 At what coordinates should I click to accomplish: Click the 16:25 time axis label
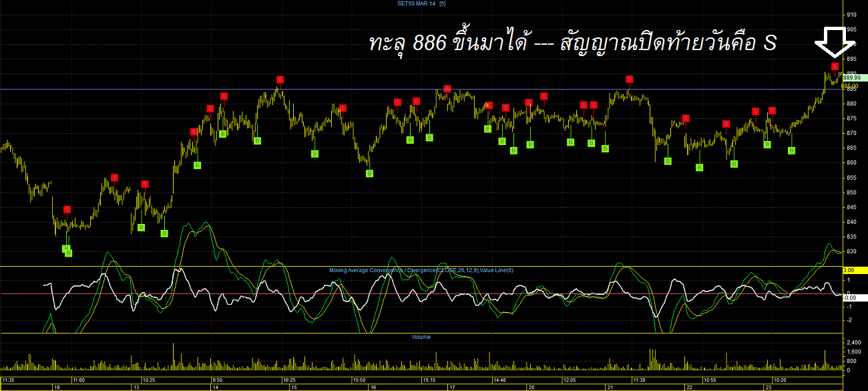click(289, 379)
